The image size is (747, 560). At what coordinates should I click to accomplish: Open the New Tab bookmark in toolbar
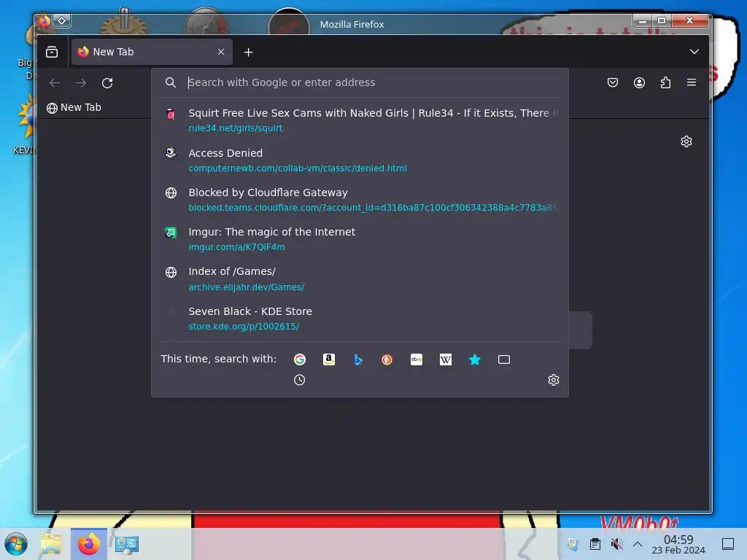coord(74,108)
